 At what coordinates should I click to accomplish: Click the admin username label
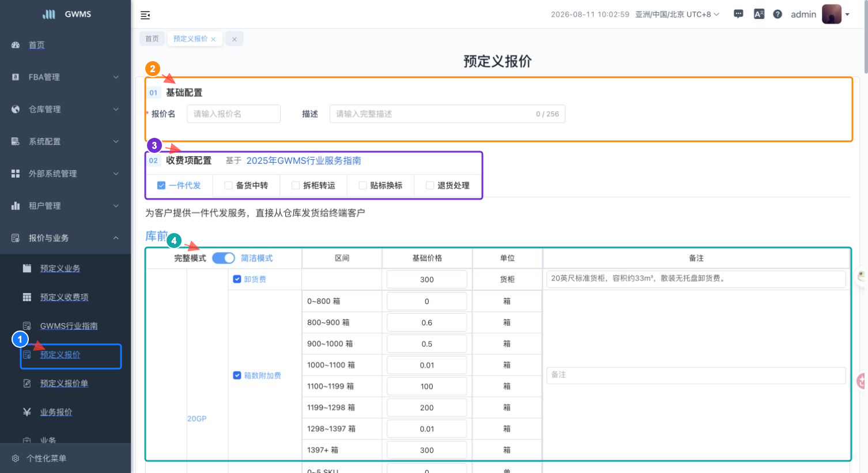[803, 14]
